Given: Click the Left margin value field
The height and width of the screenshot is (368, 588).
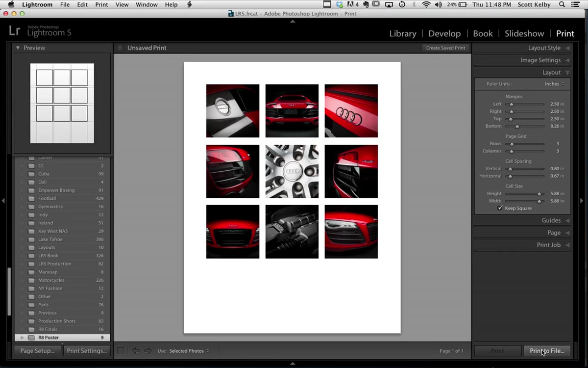Looking at the screenshot, I should (557, 105).
